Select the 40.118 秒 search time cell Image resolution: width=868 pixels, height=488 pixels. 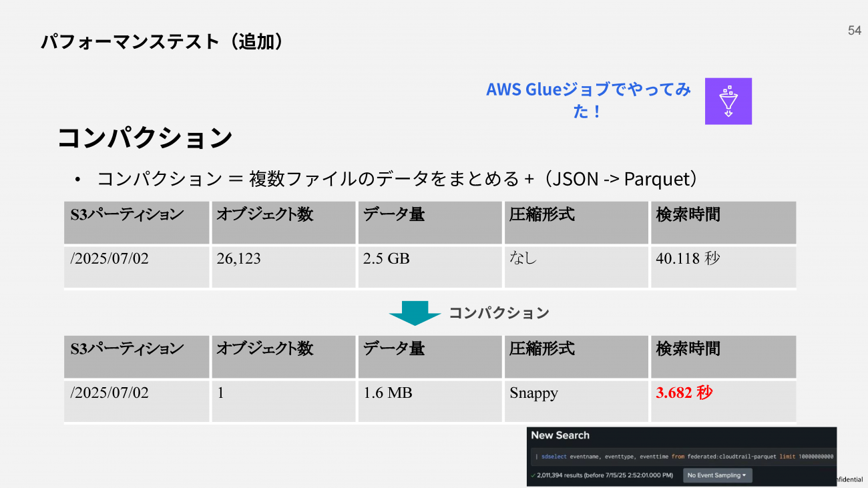point(724,267)
